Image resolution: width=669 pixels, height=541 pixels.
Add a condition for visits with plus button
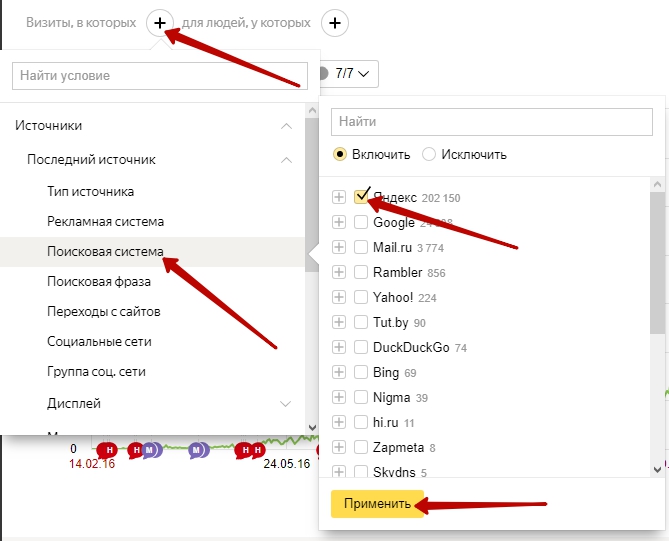click(x=160, y=23)
